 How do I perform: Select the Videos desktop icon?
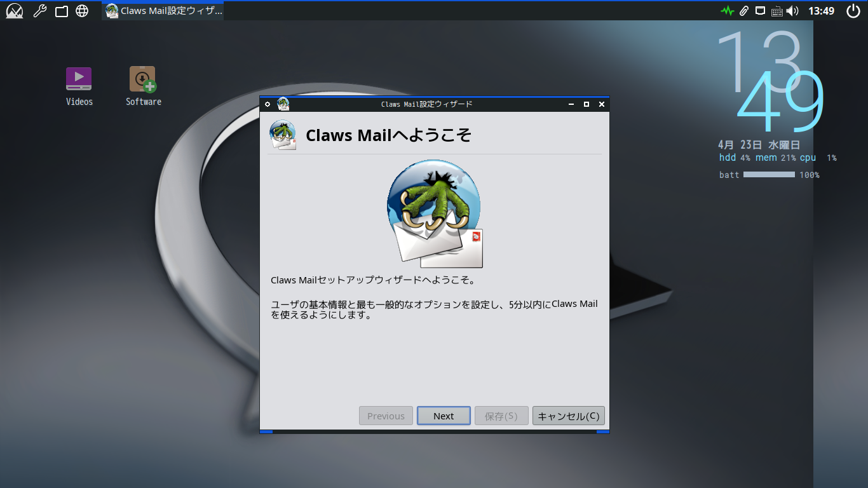tap(79, 86)
